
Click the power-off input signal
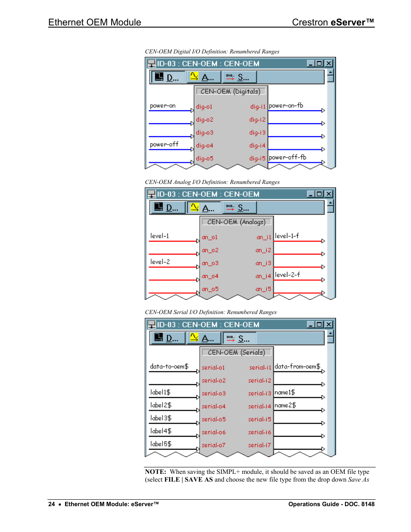(x=164, y=144)
